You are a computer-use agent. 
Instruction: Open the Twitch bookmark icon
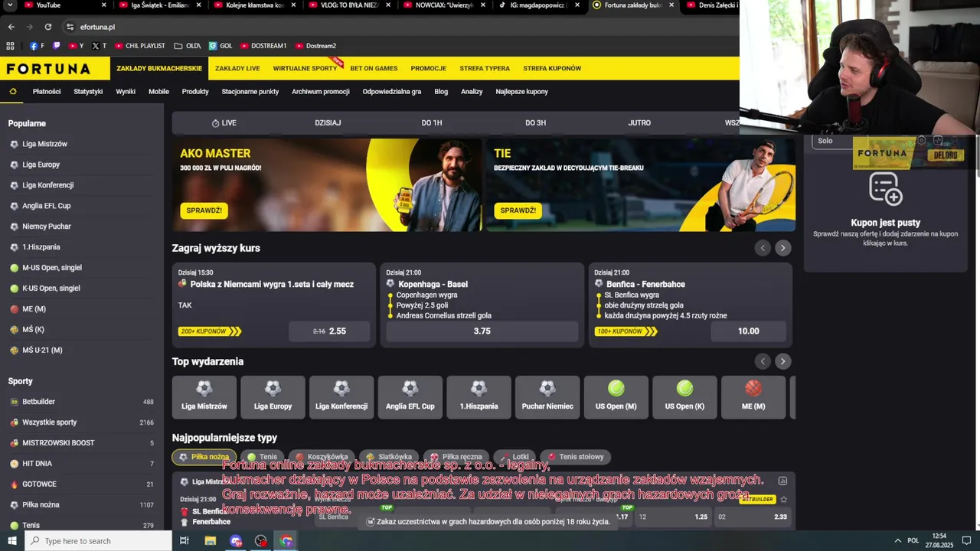56,46
